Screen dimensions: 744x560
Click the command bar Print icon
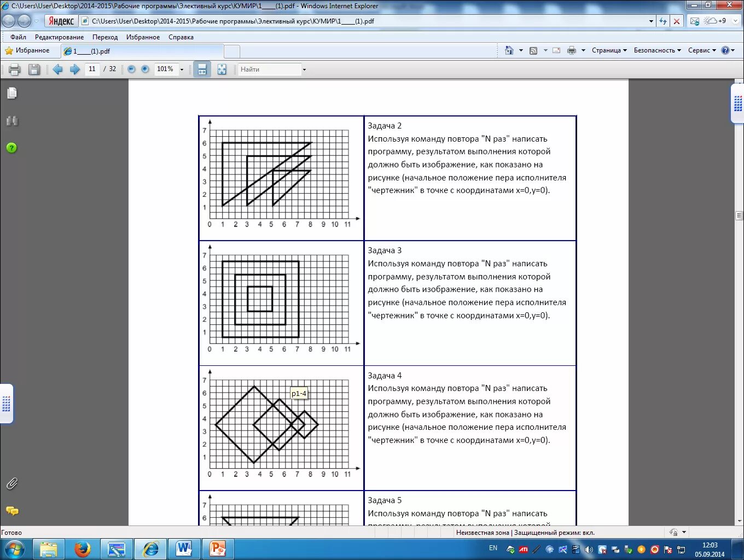click(572, 50)
